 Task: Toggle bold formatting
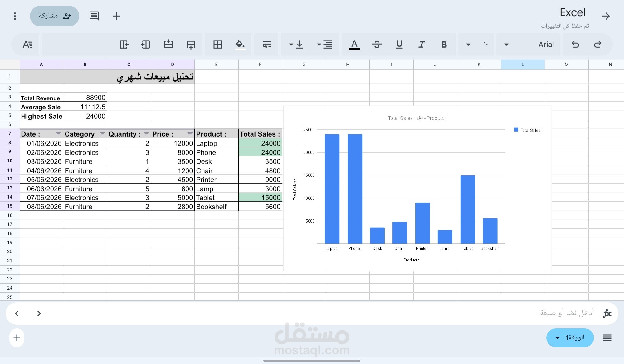(444, 45)
